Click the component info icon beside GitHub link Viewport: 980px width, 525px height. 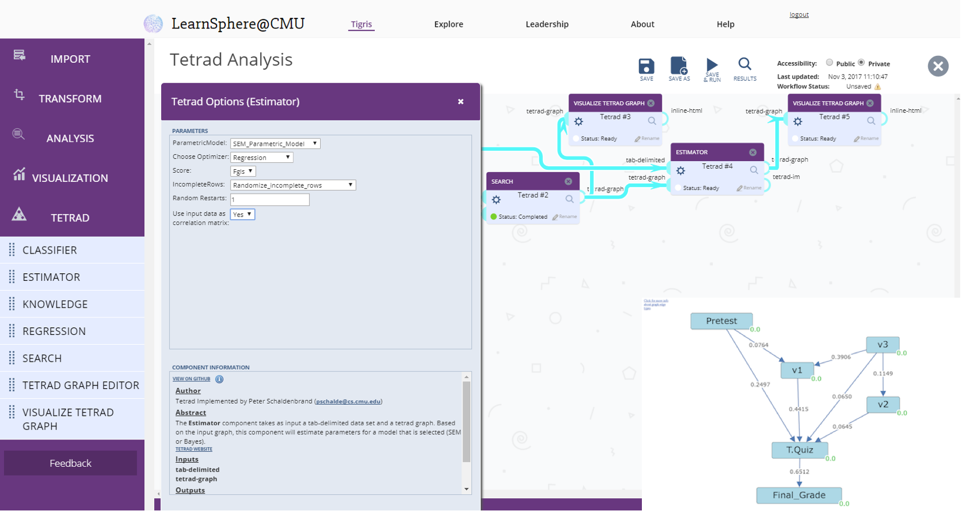[219, 379]
